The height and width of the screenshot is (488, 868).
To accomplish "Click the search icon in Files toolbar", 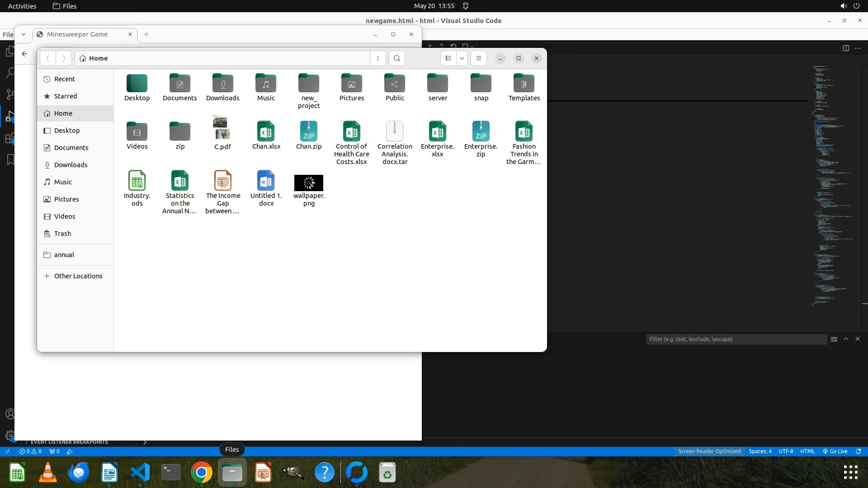I will (x=396, y=58).
